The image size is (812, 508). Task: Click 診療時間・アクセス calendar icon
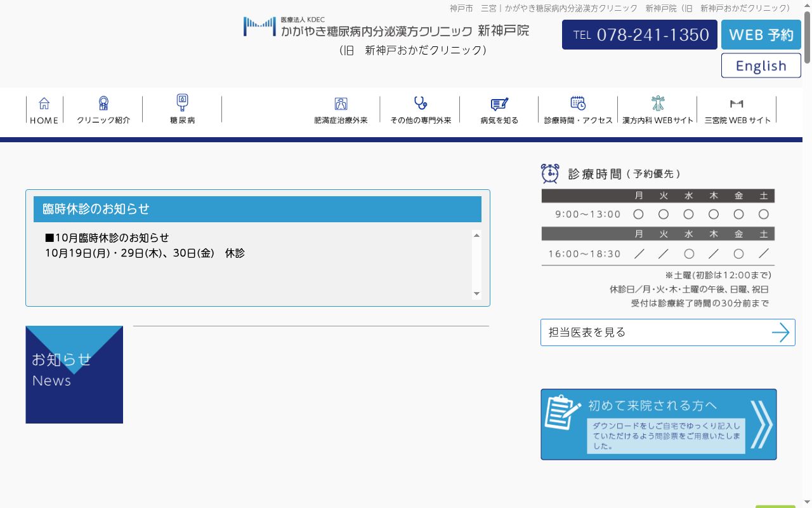click(x=578, y=103)
